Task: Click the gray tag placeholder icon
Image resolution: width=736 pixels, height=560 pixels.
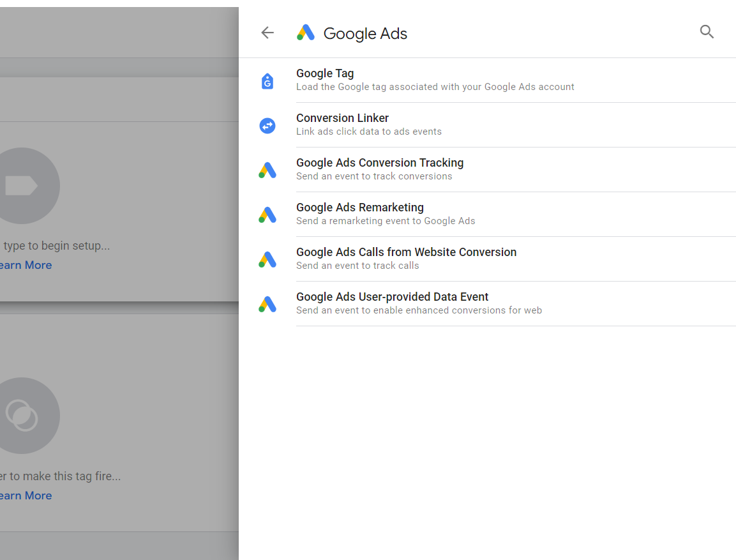Action: (22, 186)
